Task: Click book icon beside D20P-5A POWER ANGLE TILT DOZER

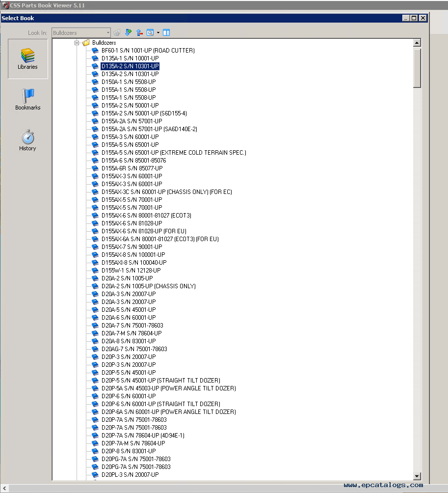Action: 95,388
